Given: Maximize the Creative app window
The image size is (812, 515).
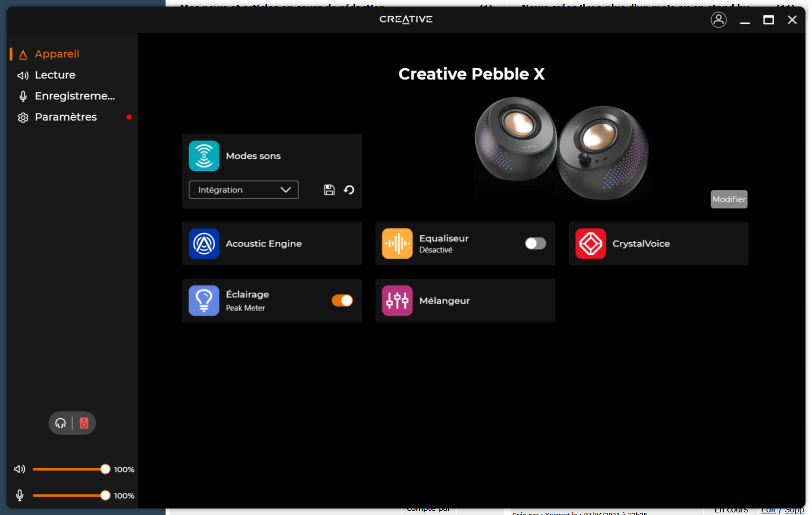Looking at the screenshot, I should 768,20.
